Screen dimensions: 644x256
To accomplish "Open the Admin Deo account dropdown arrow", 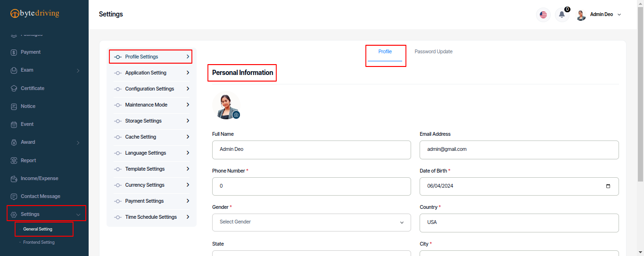I will click(x=619, y=15).
